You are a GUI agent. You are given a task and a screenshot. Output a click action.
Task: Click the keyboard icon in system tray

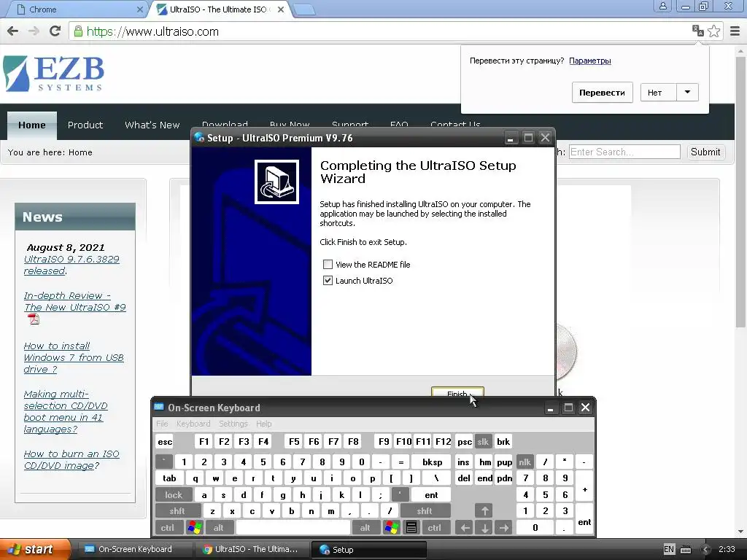click(686, 549)
